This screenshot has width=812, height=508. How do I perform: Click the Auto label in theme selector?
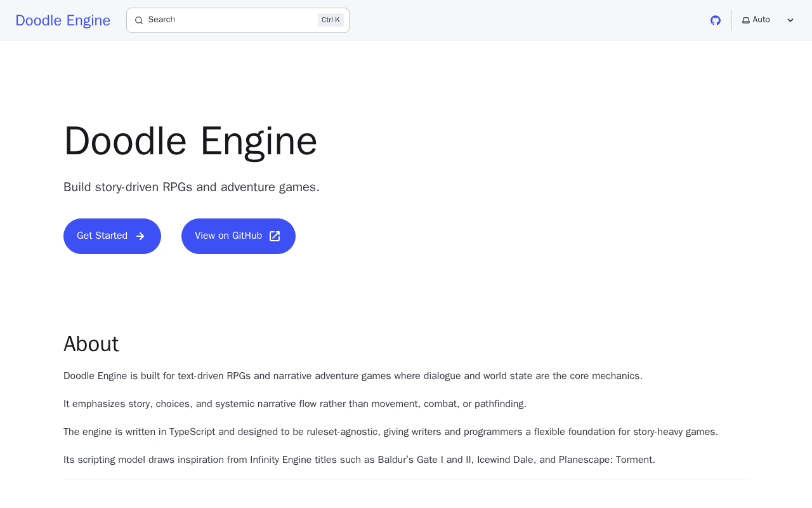tap(761, 20)
